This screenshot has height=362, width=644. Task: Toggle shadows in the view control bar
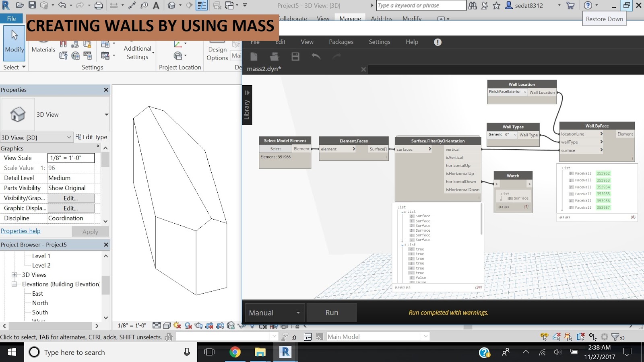pos(188,326)
